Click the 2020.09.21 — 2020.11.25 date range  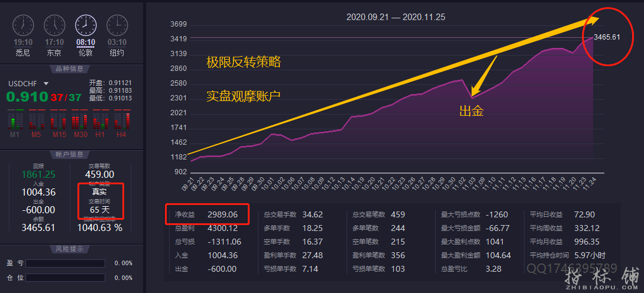[x=396, y=17]
